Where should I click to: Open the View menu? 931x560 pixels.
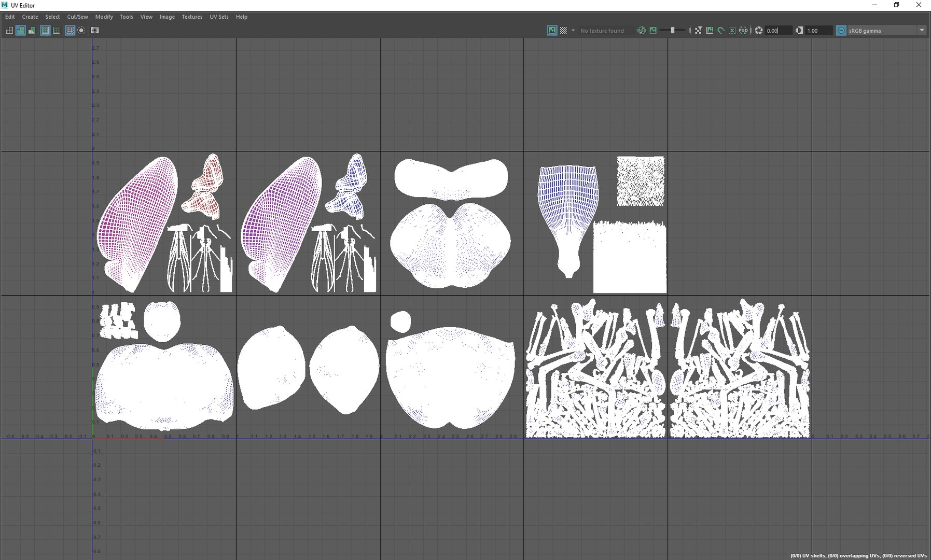tap(146, 17)
